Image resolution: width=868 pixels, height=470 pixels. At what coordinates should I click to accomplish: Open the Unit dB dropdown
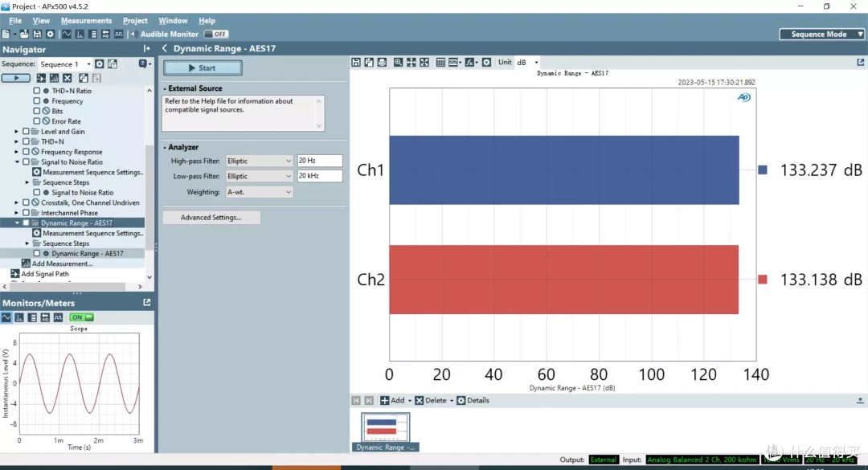[x=527, y=63]
